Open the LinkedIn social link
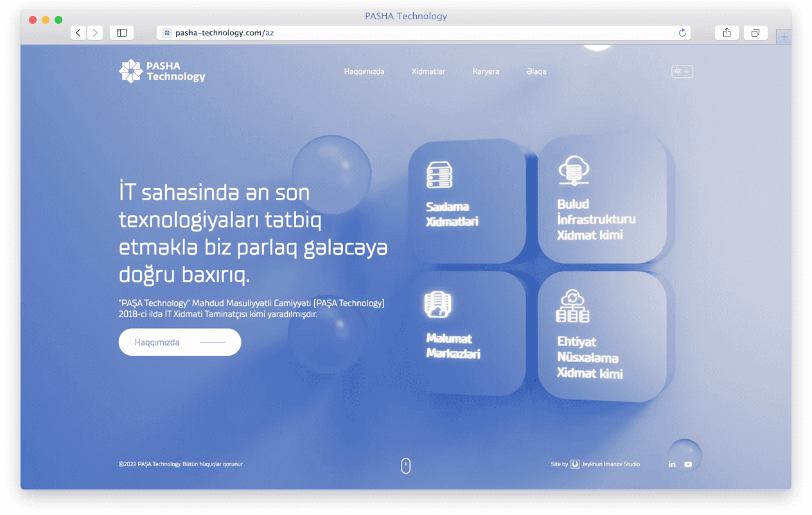The width and height of the screenshot is (812, 515). [x=672, y=464]
